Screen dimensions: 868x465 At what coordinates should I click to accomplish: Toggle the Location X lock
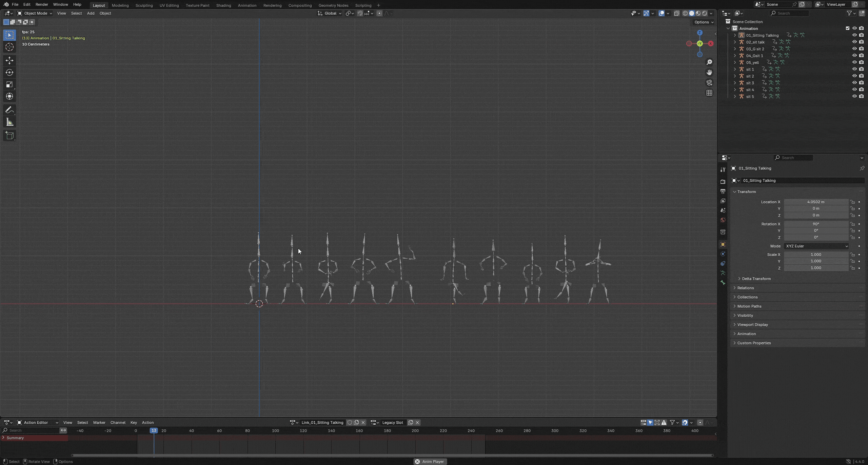click(852, 202)
